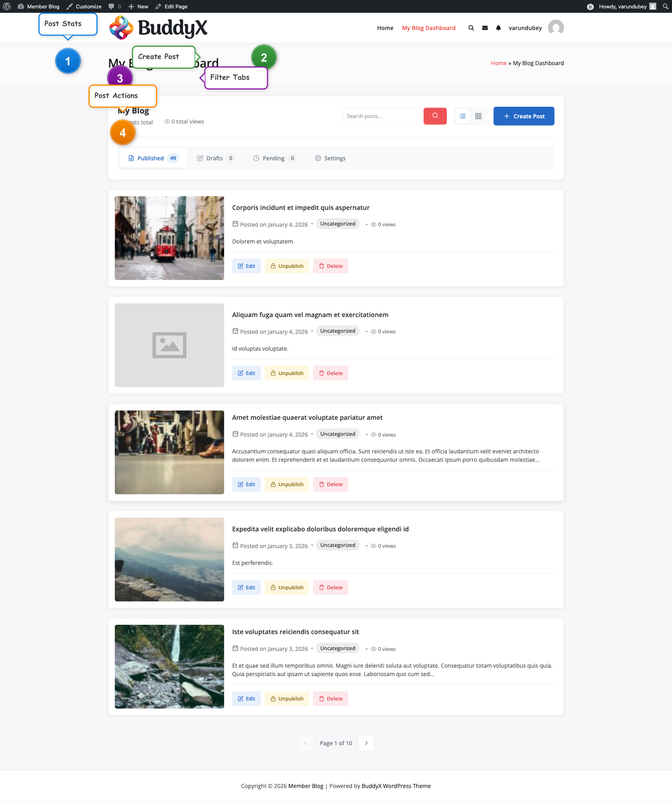This screenshot has height=802, width=672.
Task: Switch to list view layout
Action: tap(462, 116)
